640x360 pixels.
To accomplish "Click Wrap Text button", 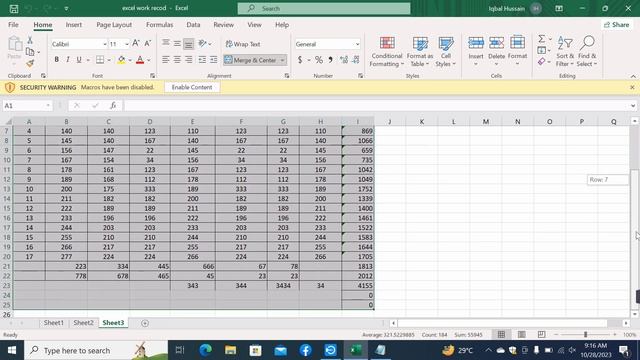I will pyautogui.click(x=243, y=44).
